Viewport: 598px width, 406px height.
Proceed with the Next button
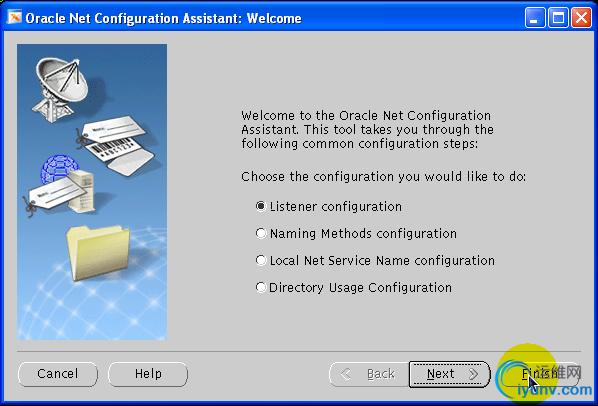point(449,374)
